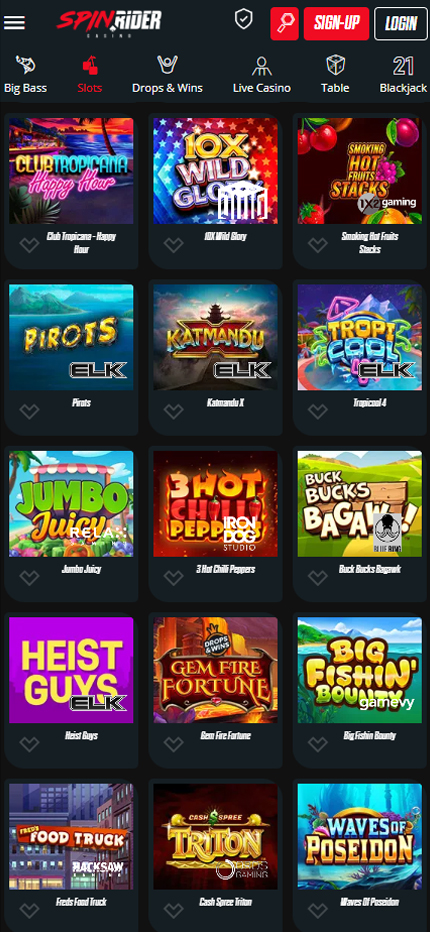
Task: Toggle favorite heart under 3 Hot Chilli Peppers
Action: click(174, 577)
